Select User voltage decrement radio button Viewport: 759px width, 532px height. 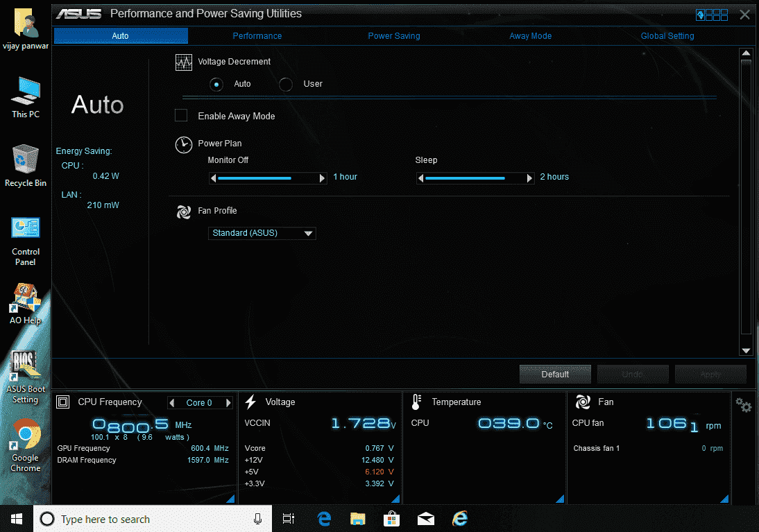[286, 85]
